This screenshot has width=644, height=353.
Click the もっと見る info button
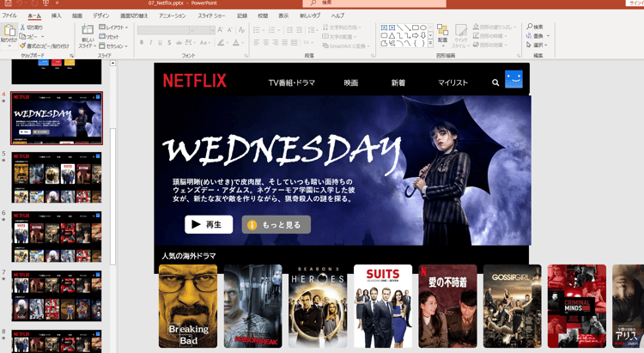click(276, 224)
